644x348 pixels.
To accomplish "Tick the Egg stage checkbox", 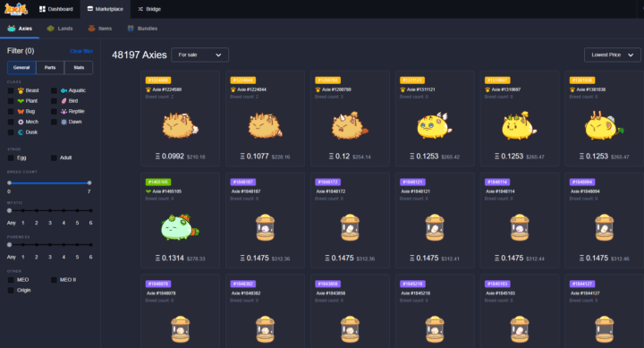I will tap(11, 157).
